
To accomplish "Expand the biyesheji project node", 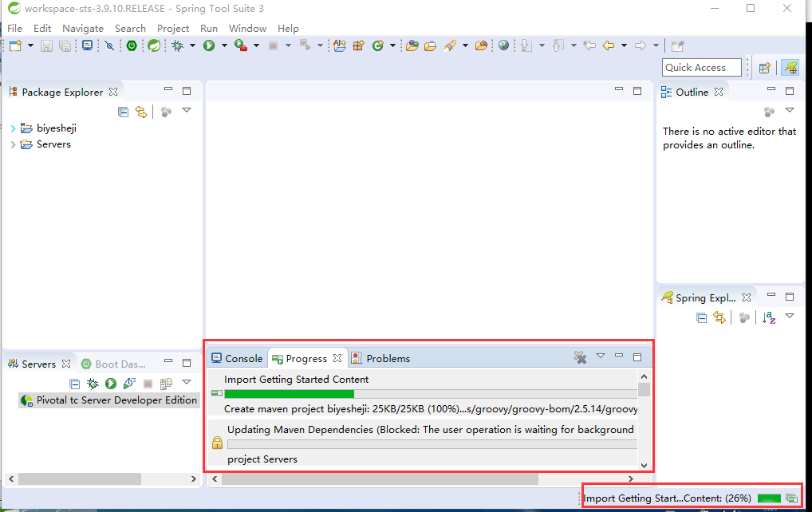I will coord(13,128).
